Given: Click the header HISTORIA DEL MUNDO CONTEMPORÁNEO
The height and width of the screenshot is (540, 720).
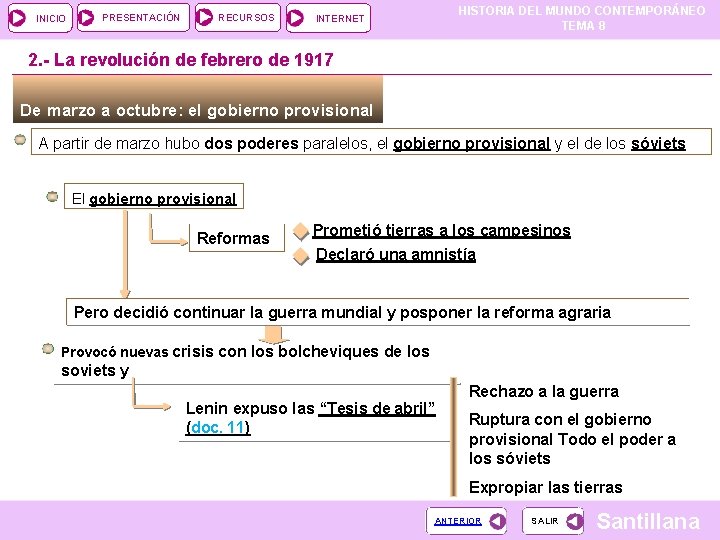Looking at the screenshot, I should point(582,11).
